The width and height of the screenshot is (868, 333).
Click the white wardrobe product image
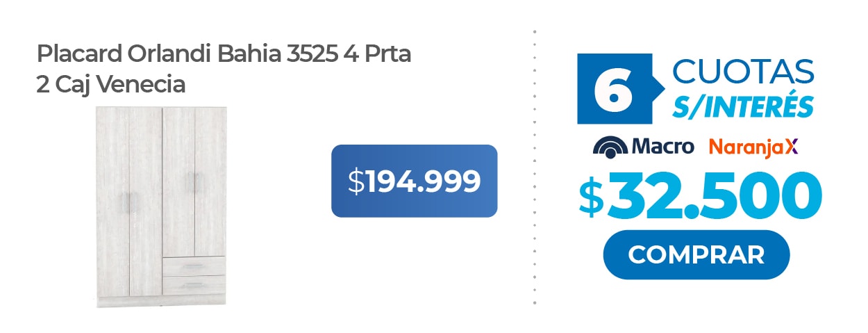160,206
